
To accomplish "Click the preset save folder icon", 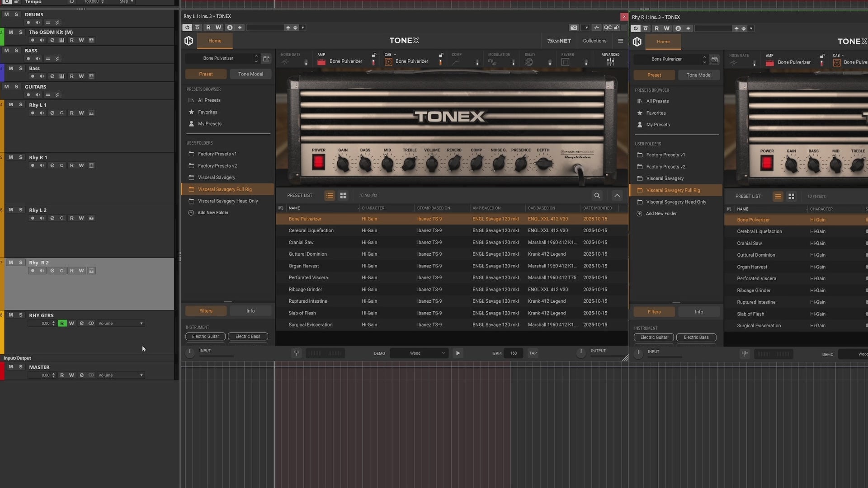I will tap(266, 59).
